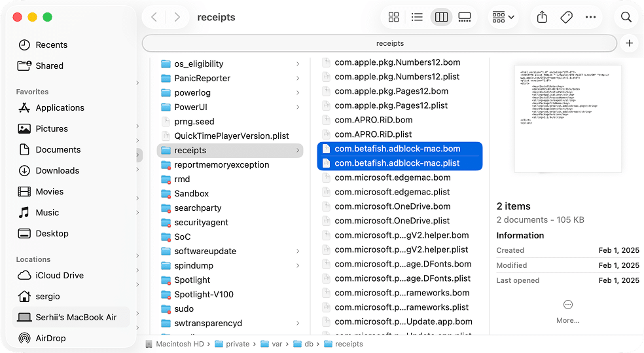This screenshot has width=644, height=353.
Task: Expand the os_eligibility folder chevron
Action: coord(298,64)
